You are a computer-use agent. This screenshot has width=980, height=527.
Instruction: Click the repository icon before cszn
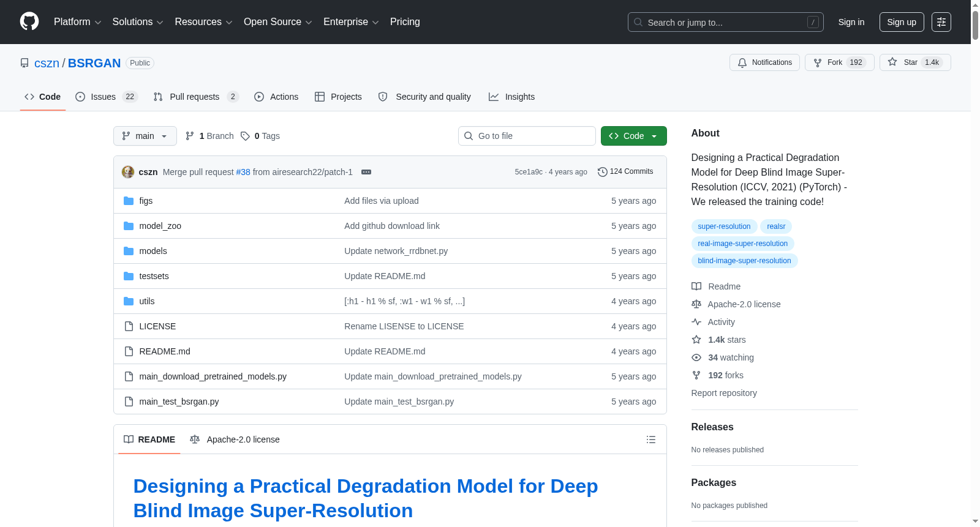click(x=24, y=63)
